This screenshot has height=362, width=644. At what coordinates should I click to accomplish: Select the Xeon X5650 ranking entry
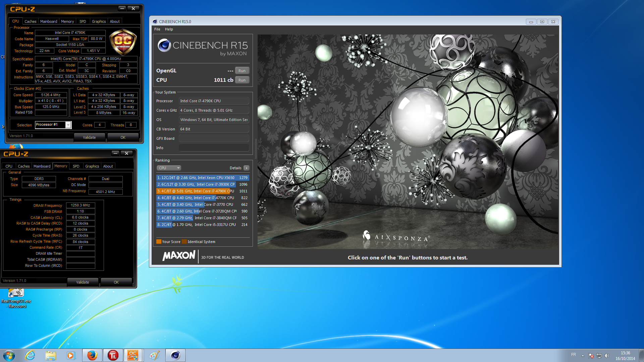203,178
